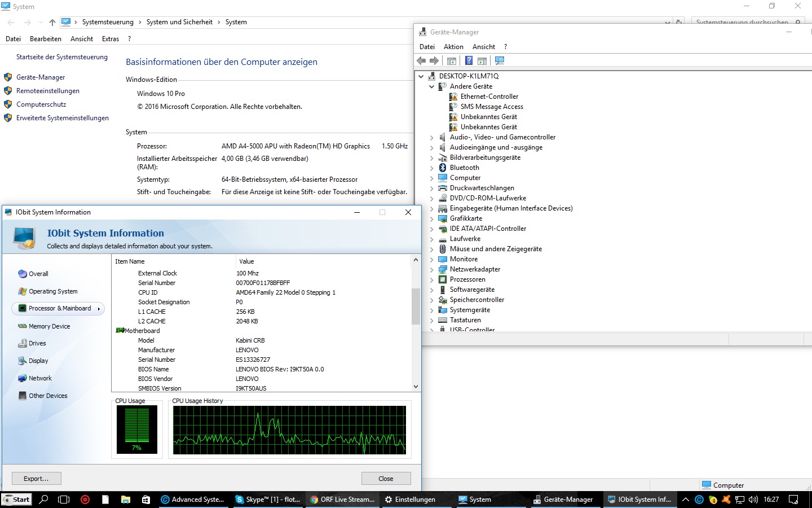Switch to Skype taskbar button
Viewport: 812px width, 508px height.
tap(268, 500)
